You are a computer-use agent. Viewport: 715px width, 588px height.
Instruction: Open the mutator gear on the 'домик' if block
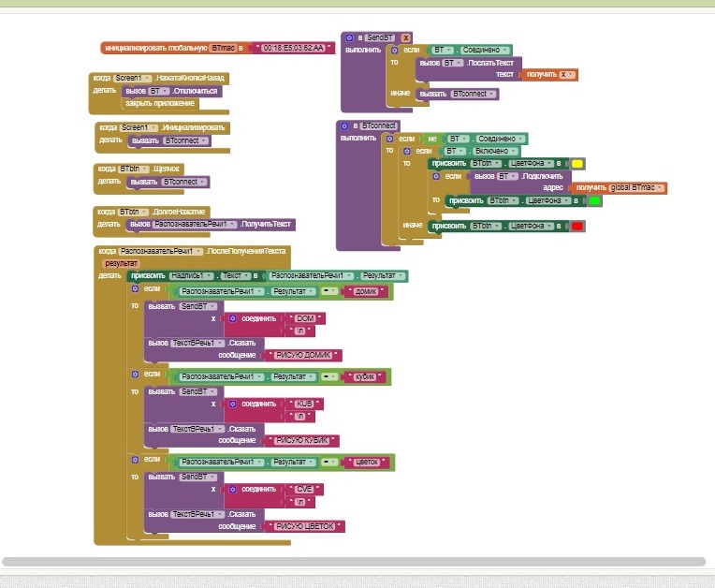[x=135, y=290]
